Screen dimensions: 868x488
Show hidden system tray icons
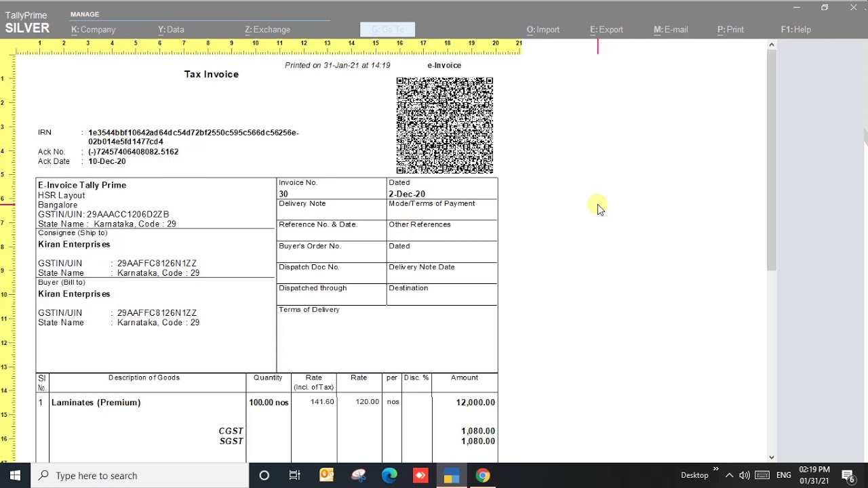pos(729,476)
